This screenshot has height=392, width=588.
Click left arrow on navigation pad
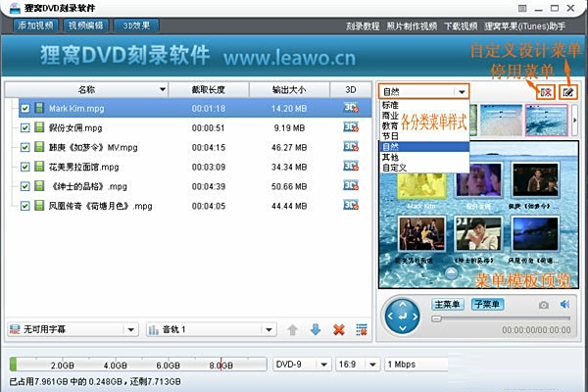coord(390,317)
